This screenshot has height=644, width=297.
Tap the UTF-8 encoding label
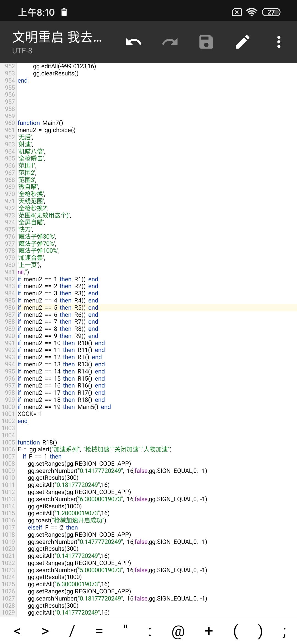point(22,51)
